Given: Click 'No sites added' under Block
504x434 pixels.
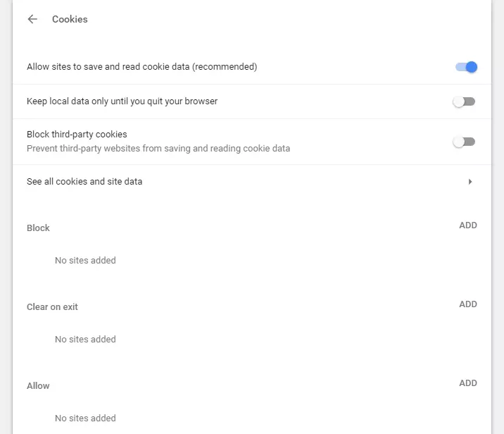Looking at the screenshot, I should (x=85, y=261).
